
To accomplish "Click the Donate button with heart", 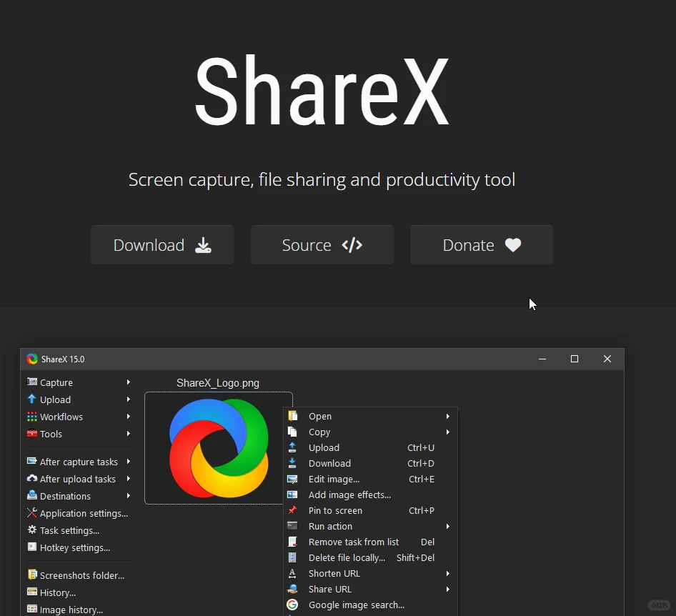I will (x=482, y=244).
